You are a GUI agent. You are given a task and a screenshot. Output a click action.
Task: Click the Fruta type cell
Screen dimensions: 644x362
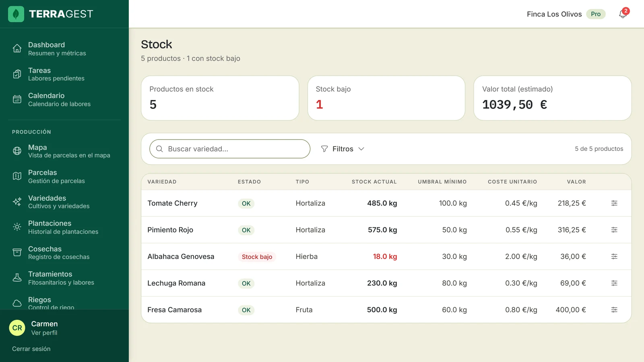click(x=304, y=310)
